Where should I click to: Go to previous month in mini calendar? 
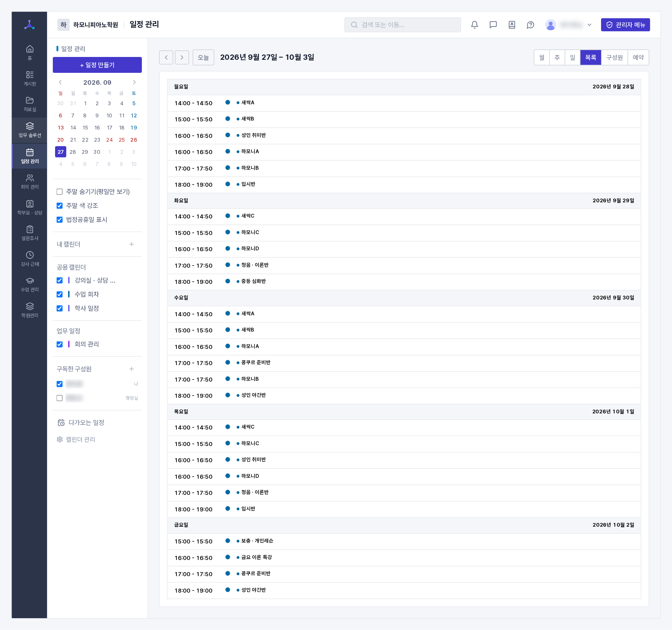click(60, 82)
